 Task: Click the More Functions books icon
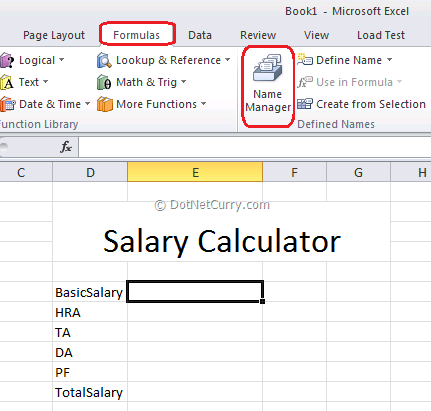tap(105, 104)
